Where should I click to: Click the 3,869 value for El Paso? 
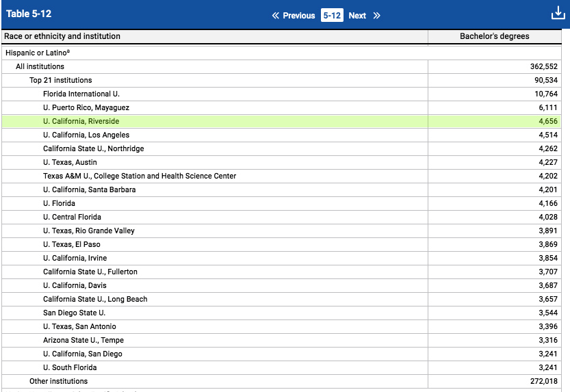[x=548, y=244]
